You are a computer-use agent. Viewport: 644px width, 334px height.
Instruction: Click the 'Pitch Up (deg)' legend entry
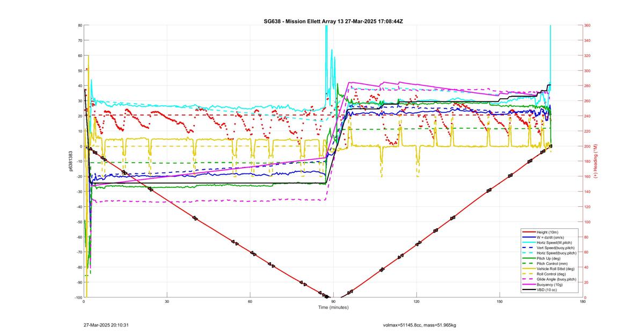tap(550, 258)
